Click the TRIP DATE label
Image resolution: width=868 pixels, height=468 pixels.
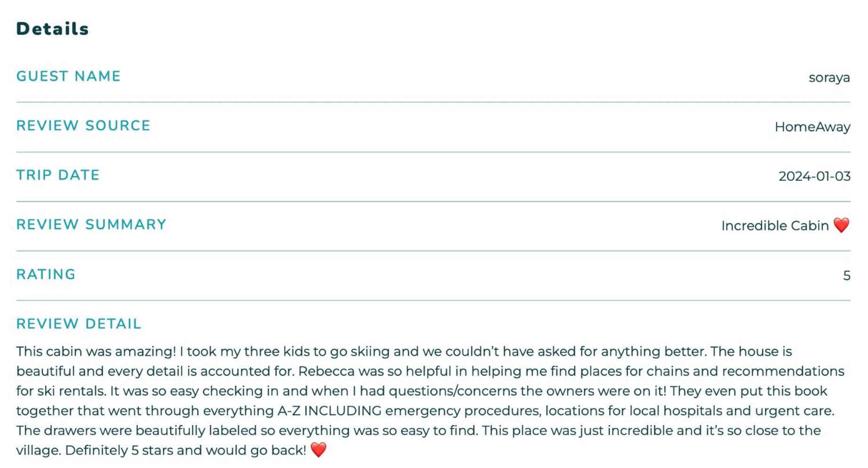pyautogui.click(x=58, y=175)
